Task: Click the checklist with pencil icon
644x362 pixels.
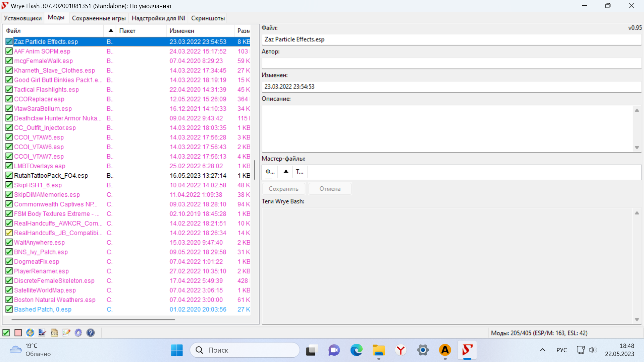Action: 66,333
